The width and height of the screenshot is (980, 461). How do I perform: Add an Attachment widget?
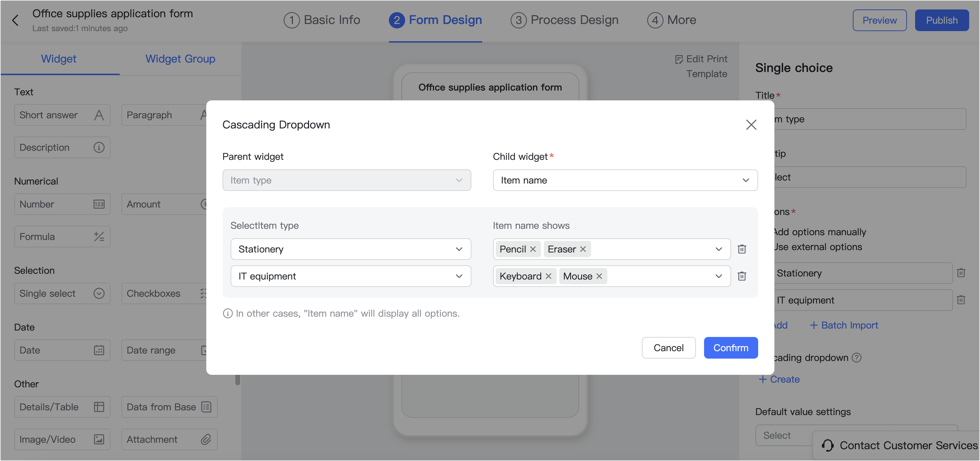[x=169, y=439]
